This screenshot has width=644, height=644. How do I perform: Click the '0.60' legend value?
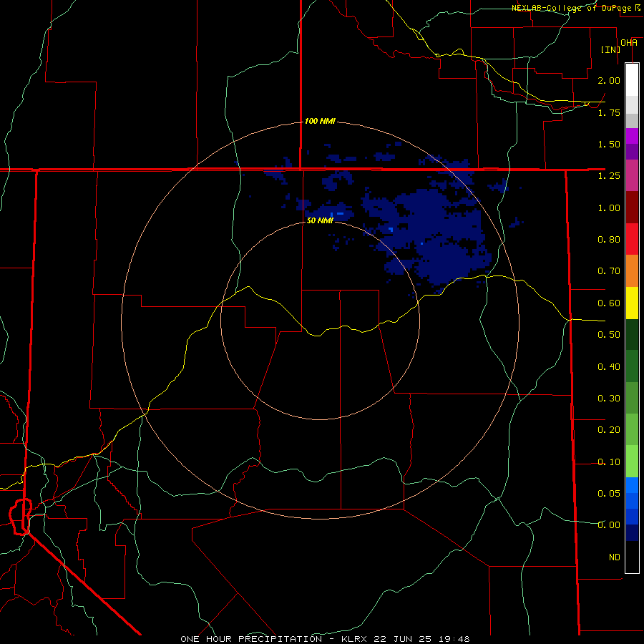[609, 303]
